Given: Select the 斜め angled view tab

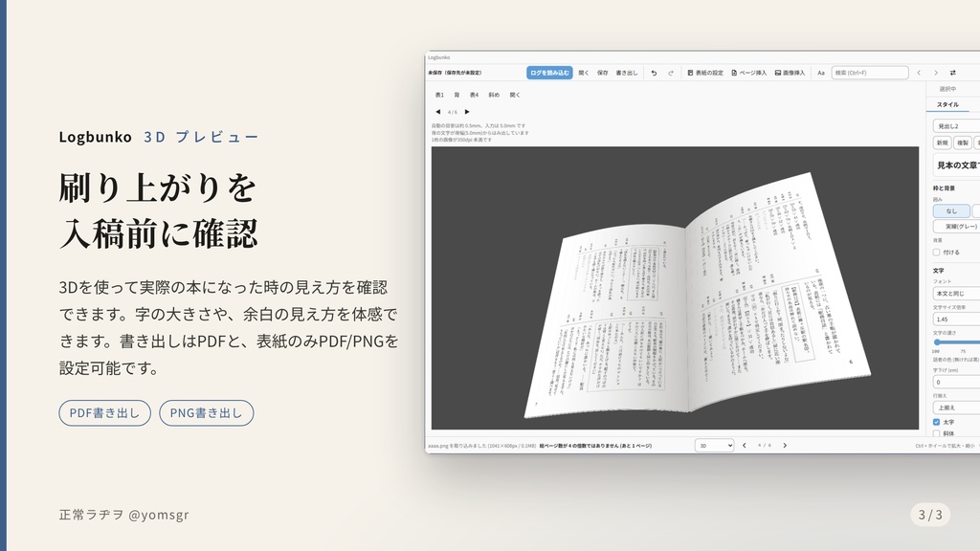Looking at the screenshot, I should pos(494,95).
